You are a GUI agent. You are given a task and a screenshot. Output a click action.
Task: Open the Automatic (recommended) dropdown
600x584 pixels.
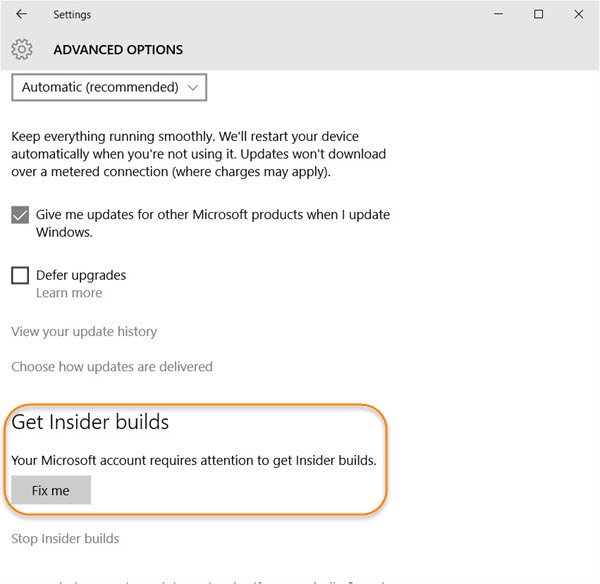click(108, 87)
